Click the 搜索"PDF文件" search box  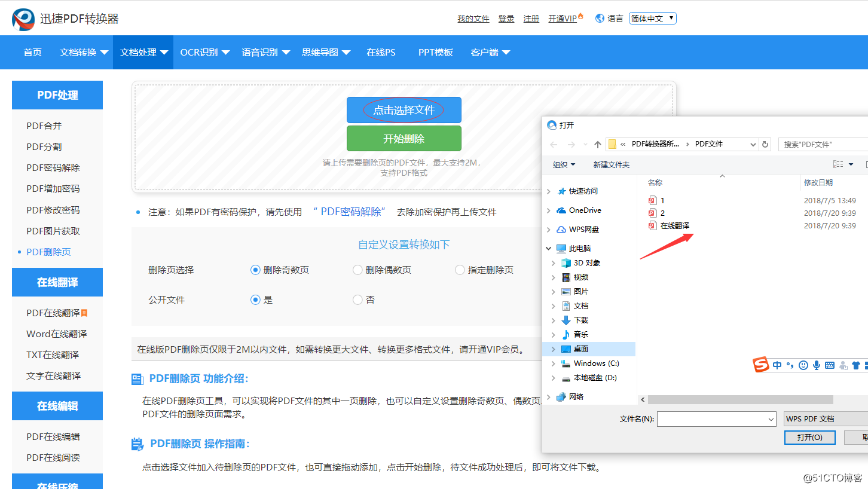point(823,144)
